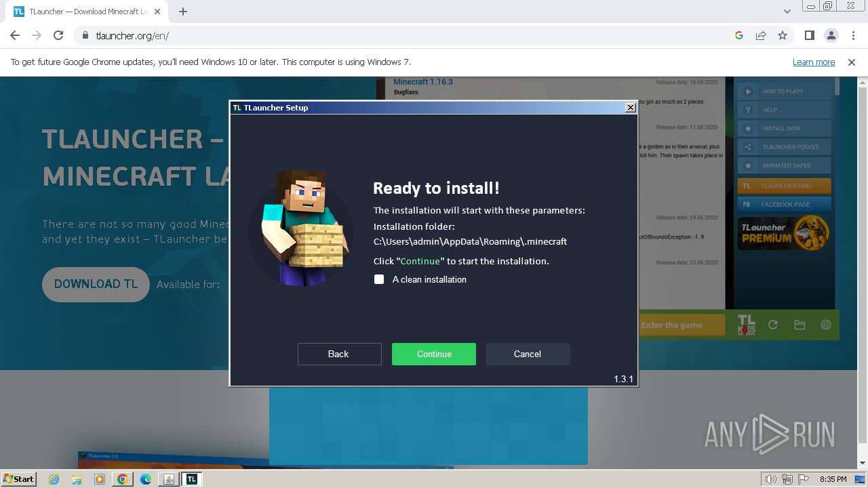Open Chrome side panel
Viewport: 868px width, 488px height.
click(809, 35)
